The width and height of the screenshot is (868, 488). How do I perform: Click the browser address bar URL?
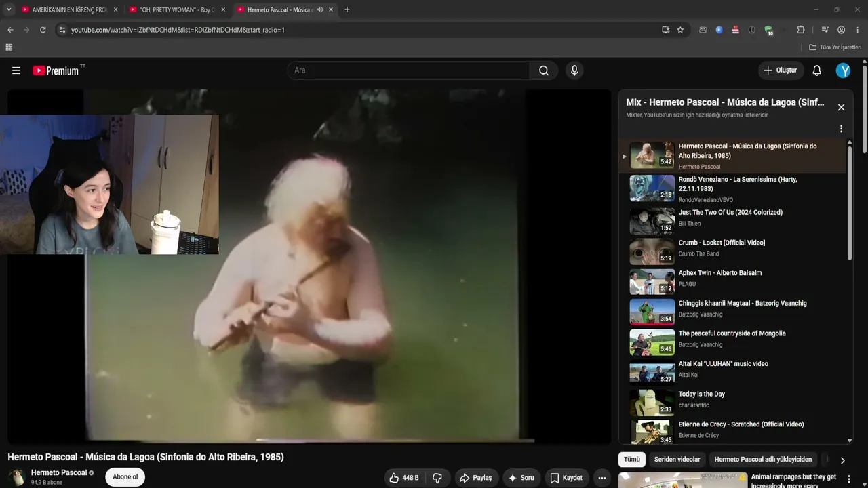178,30
